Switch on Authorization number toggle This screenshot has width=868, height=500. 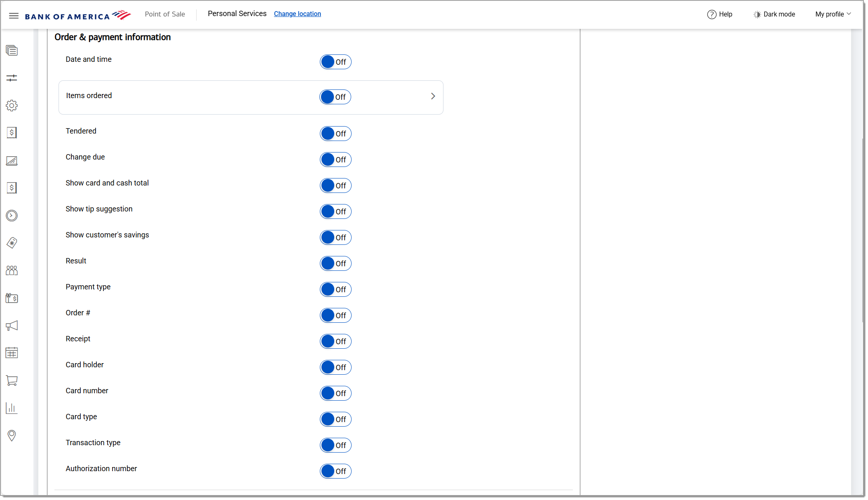335,471
